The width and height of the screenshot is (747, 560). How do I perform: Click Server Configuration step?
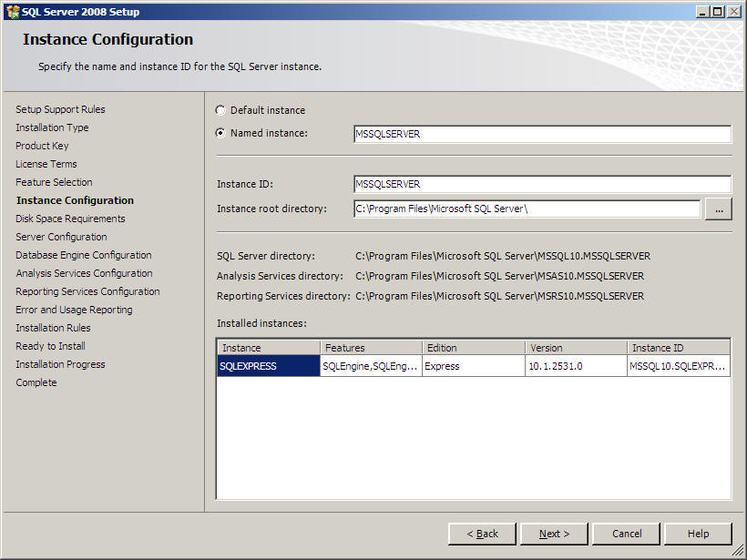pyautogui.click(x=61, y=237)
